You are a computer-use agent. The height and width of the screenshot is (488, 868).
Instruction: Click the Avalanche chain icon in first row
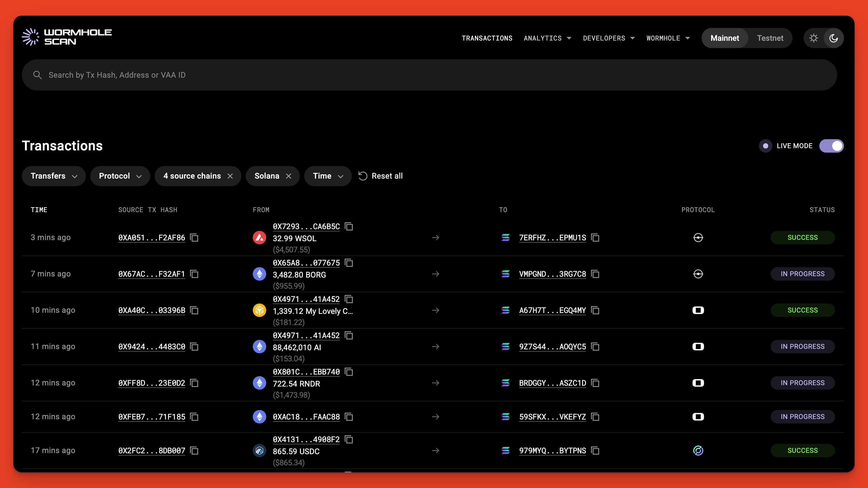(x=260, y=238)
